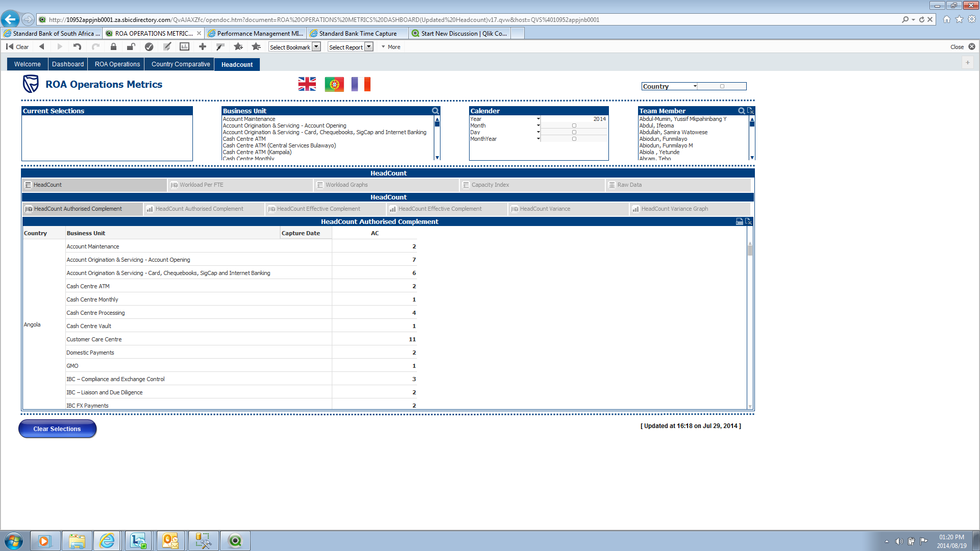Click the plus add-object icon

(203, 47)
